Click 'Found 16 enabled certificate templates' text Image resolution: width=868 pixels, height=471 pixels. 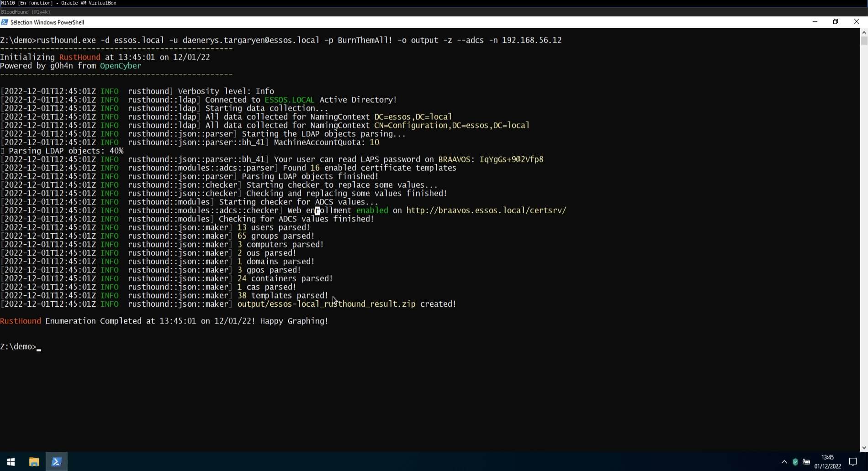370,168
